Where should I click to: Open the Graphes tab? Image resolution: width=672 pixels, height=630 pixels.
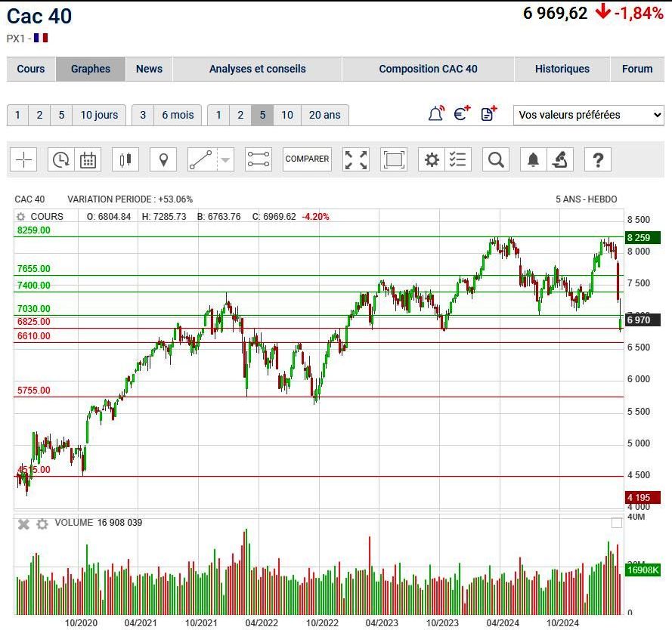pos(91,69)
